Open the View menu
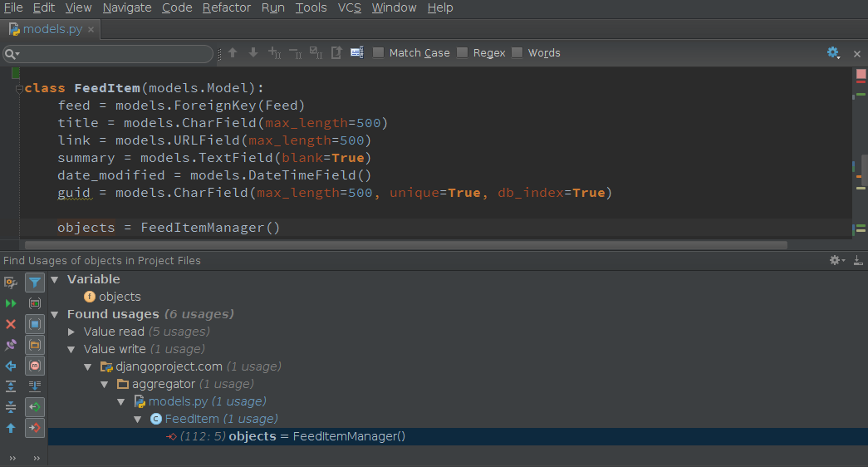Viewport: 868px width, 467px height. (x=78, y=7)
